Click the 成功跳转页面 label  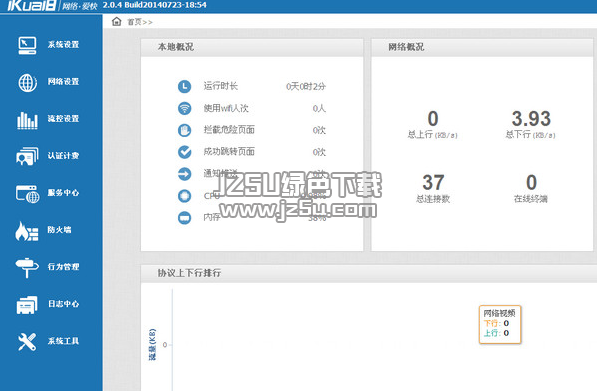click(229, 152)
